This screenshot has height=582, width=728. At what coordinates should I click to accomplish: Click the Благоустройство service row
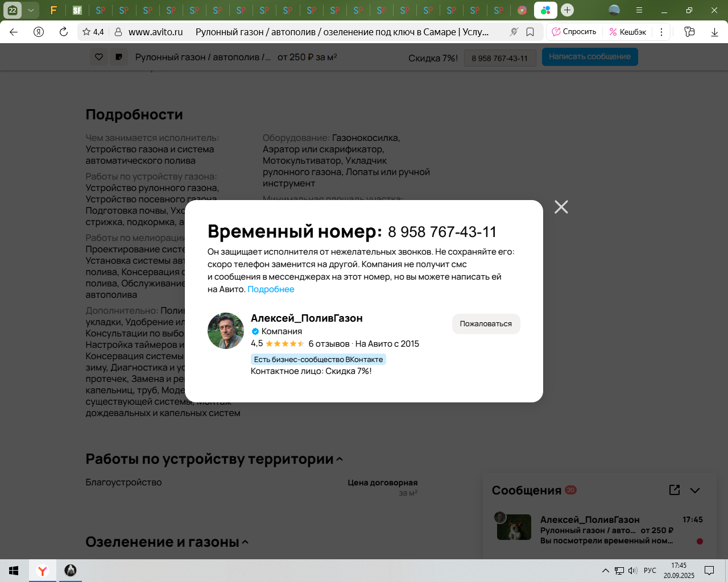point(251,487)
